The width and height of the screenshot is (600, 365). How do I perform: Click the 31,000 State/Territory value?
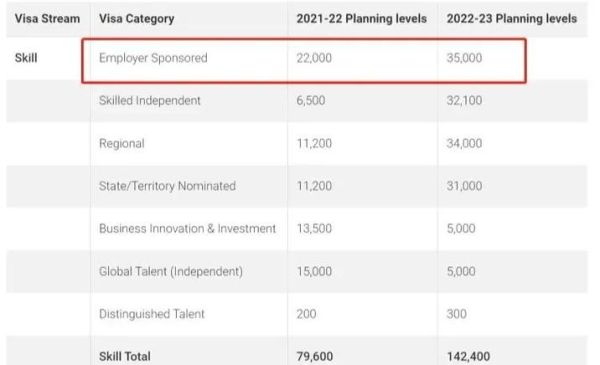(464, 186)
